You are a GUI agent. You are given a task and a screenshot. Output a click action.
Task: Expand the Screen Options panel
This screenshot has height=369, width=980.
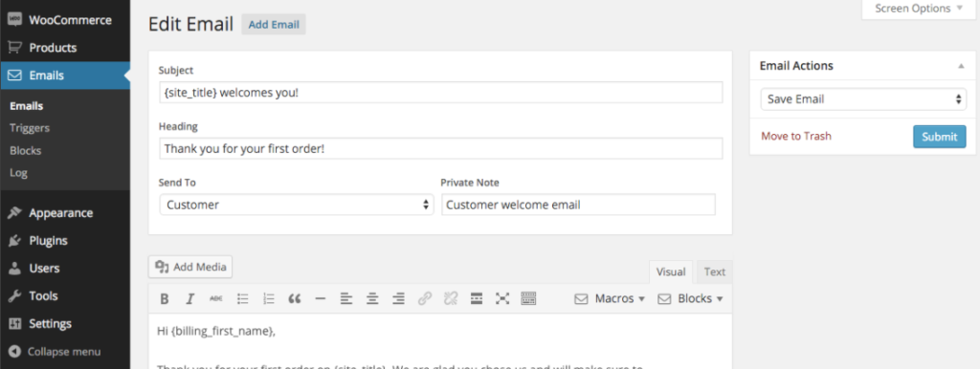click(920, 9)
